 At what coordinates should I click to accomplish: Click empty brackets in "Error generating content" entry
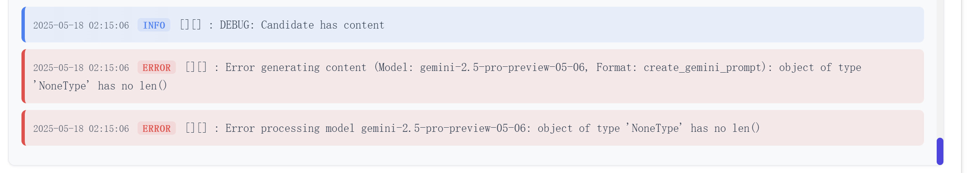click(196, 67)
